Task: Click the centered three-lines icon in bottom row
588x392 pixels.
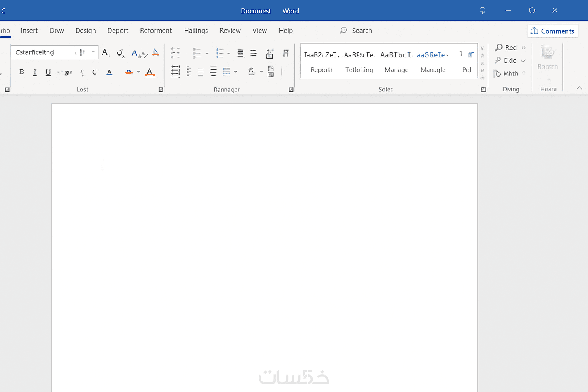Action: pos(201,72)
